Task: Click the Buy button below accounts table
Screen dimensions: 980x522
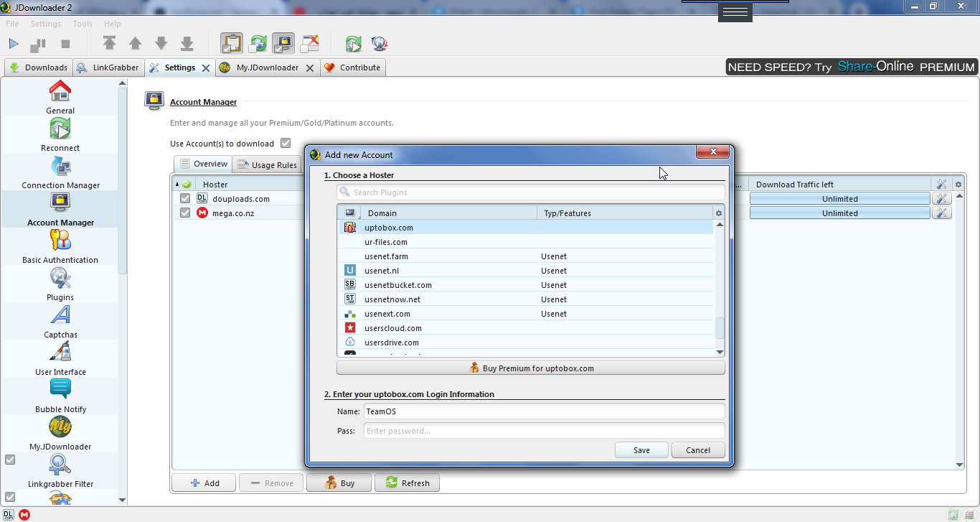Action: [339, 483]
